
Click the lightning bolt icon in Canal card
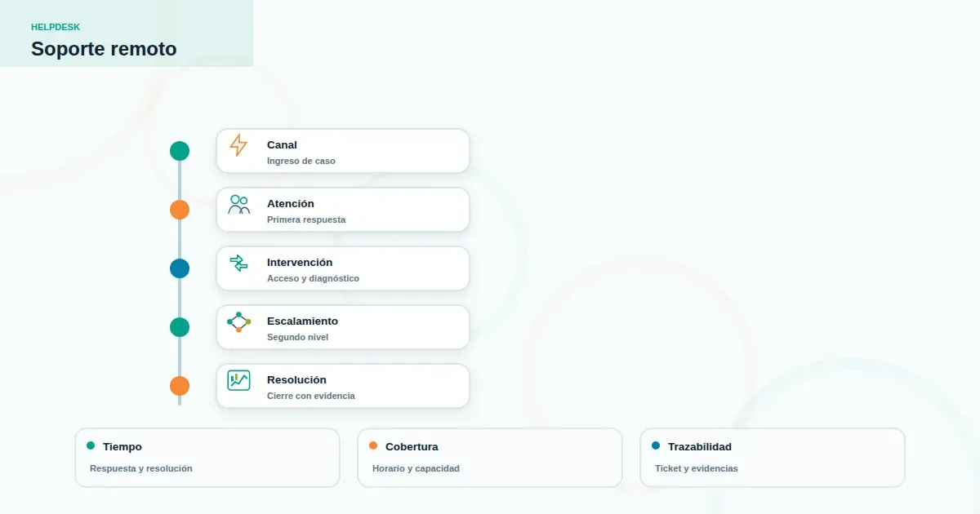[238, 145]
